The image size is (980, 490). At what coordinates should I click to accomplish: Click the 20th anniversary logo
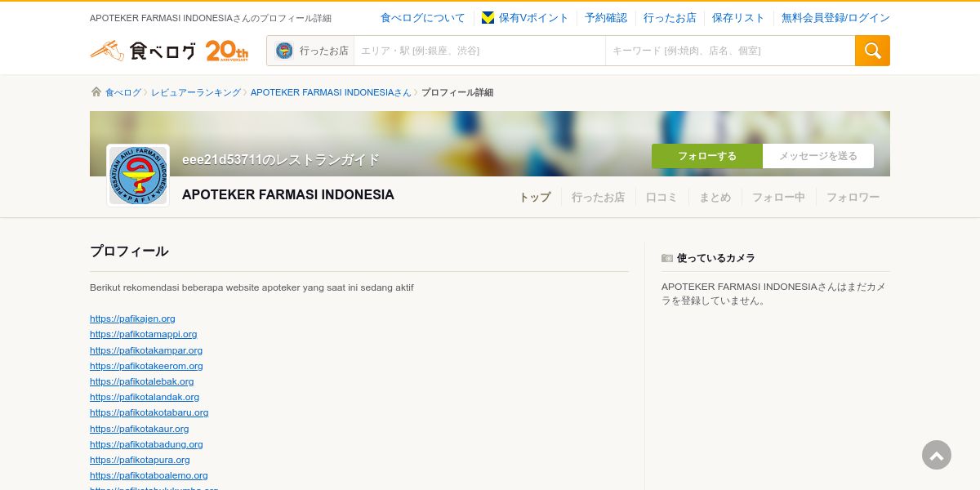pos(227,51)
